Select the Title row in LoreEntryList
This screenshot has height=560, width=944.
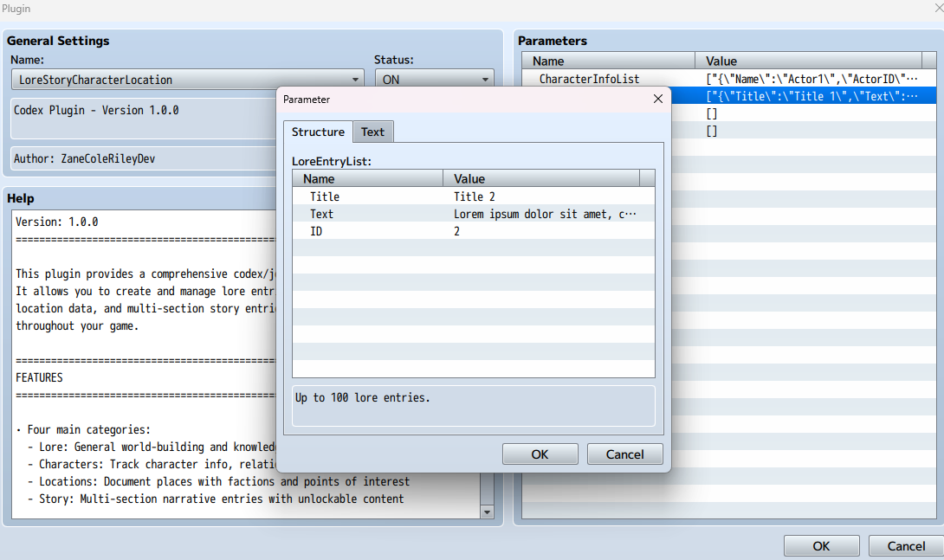[x=473, y=196]
